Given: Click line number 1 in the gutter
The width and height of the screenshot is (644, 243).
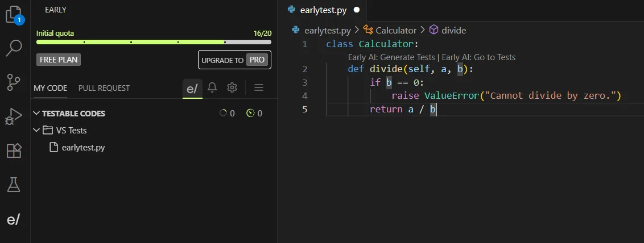Looking at the screenshot, I should tap(304, 44).
